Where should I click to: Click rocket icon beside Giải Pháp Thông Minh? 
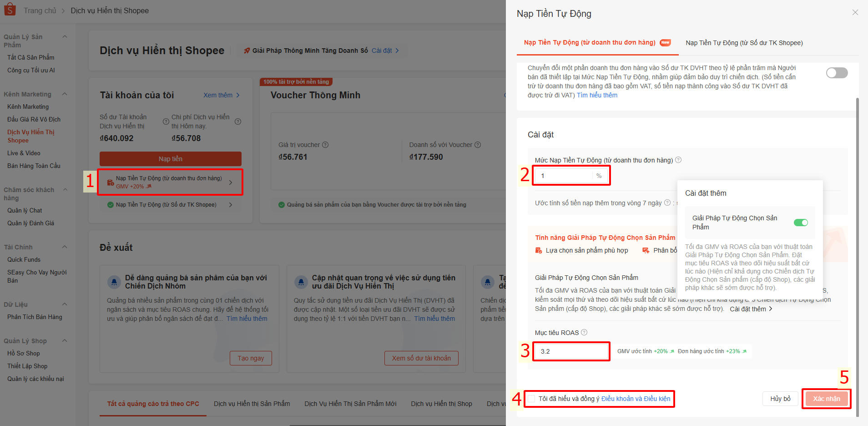coord(247,51)
